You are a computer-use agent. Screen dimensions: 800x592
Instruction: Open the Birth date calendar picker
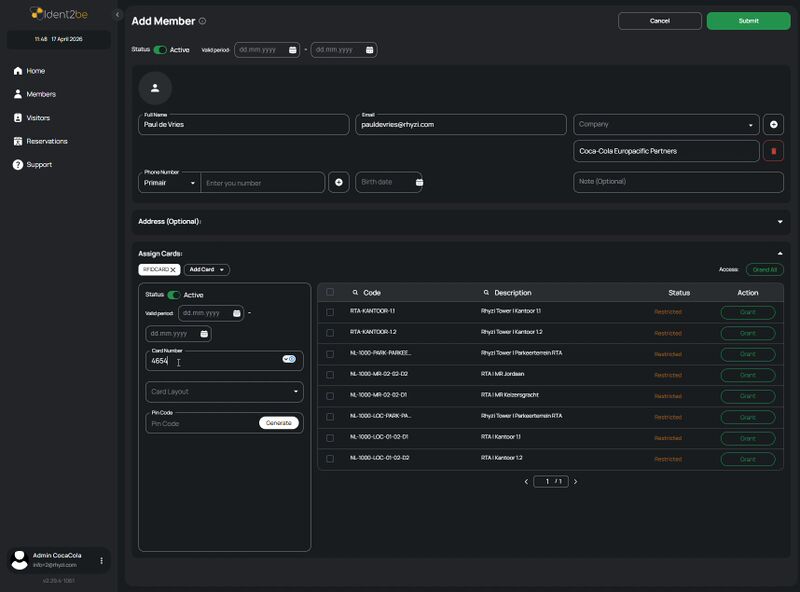419,182
